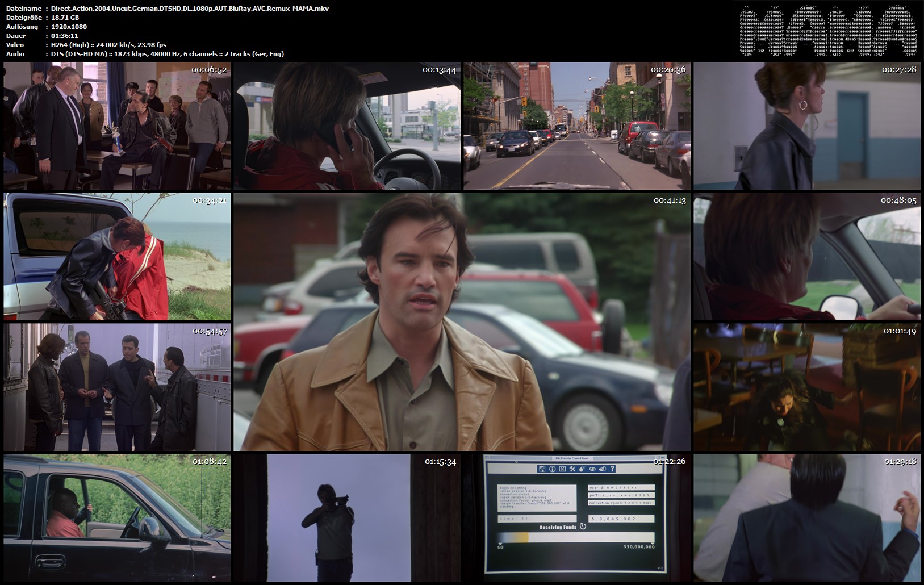Select the 01:36:11 duration value

point(65,36)
